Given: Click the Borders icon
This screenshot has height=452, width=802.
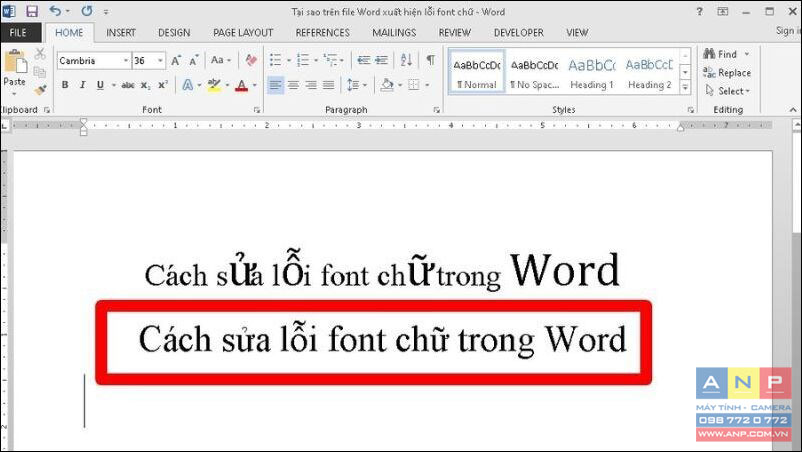Looking at the screenshot, I should (414, 85).
